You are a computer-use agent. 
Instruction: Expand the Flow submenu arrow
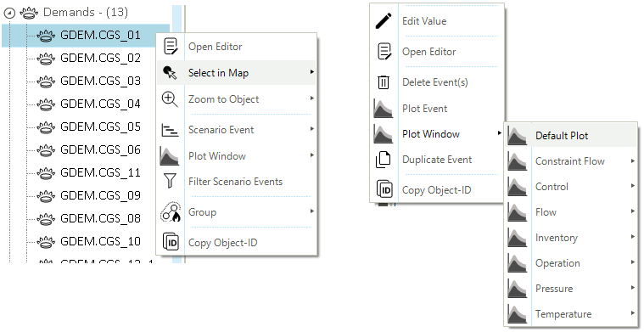633,211
